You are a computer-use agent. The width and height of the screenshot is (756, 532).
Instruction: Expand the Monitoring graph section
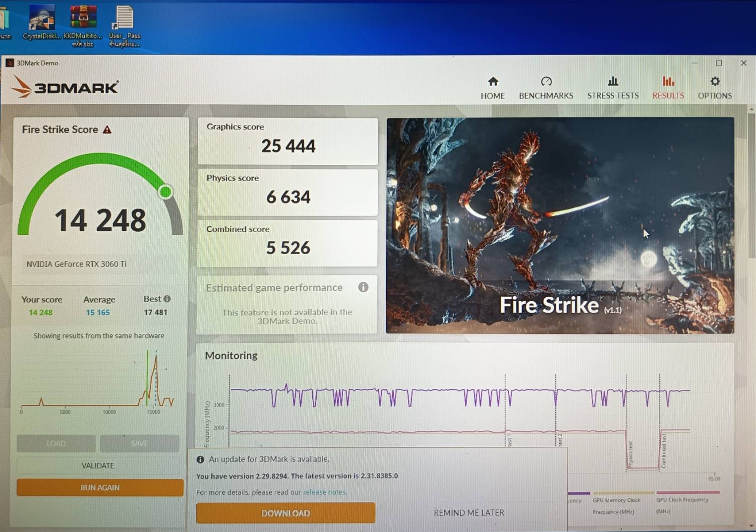pyautogui.click(x=231, y=356)
